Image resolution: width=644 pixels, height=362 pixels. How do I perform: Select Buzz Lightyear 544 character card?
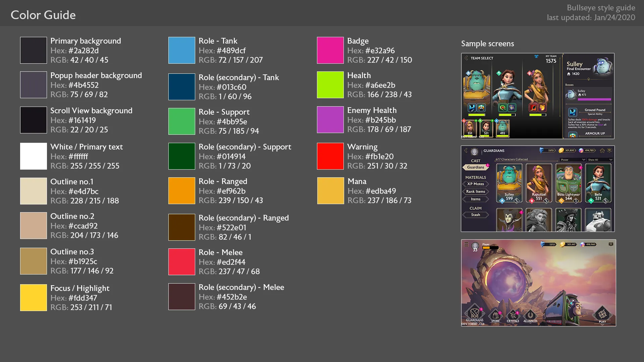[569, 184]
